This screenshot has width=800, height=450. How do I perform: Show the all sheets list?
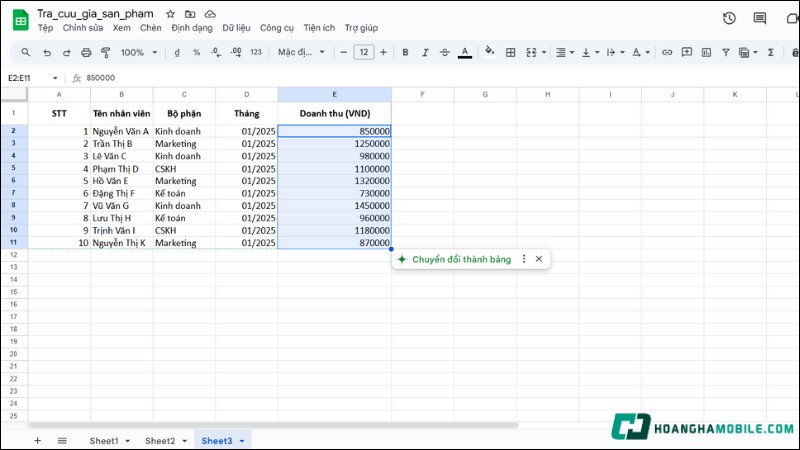[x=62, y=440]
